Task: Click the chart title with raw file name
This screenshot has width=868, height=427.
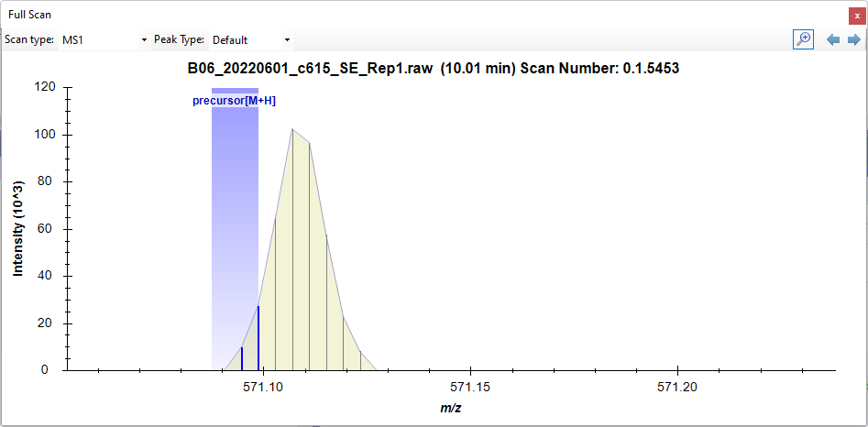Action: click(x=433, y=69)
